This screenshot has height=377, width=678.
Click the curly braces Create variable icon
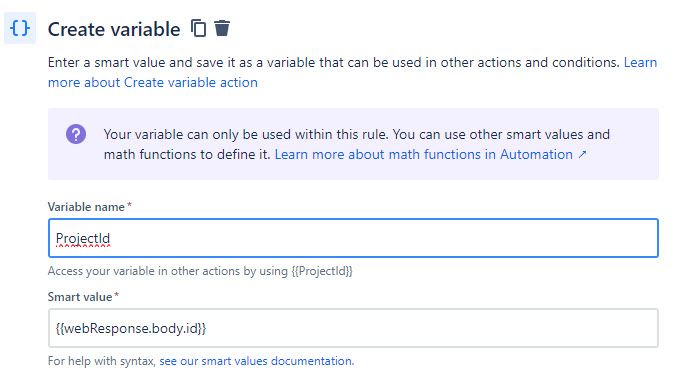point(20,29)
